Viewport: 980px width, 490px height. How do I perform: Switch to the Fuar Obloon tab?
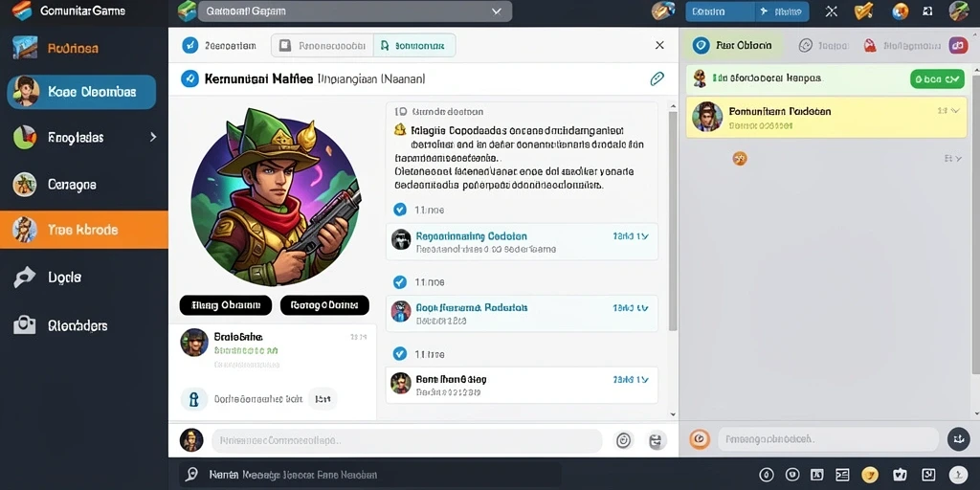click(x=736, y=45)
